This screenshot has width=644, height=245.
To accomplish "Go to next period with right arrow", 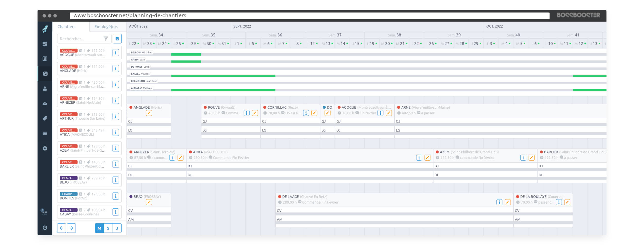I will tap(71, 228).
